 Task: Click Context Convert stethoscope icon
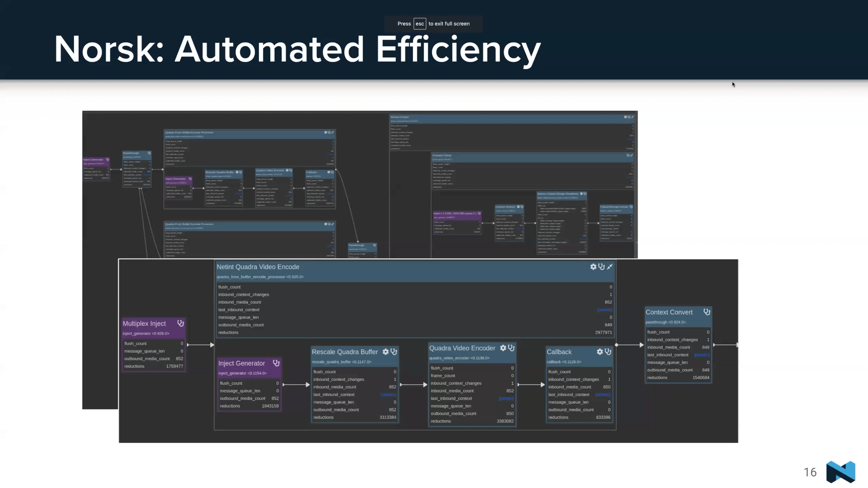click(x=707, y=312)
